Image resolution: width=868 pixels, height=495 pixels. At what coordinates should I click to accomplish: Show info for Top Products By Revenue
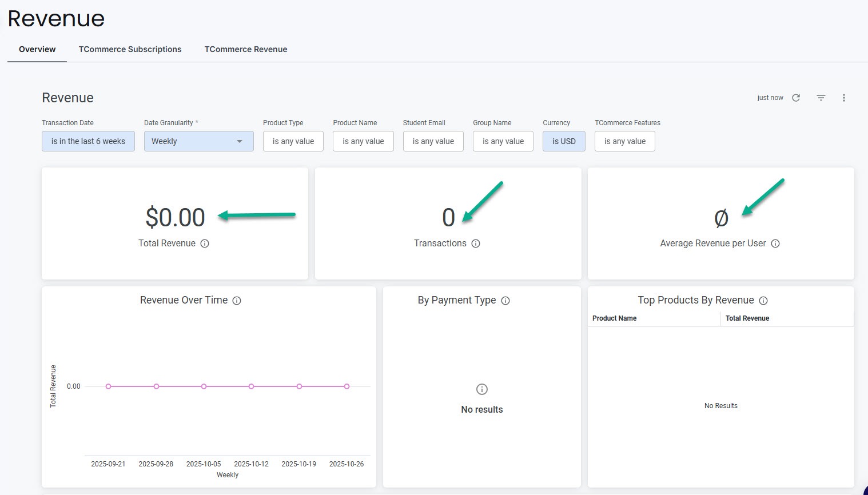point(763,301)
